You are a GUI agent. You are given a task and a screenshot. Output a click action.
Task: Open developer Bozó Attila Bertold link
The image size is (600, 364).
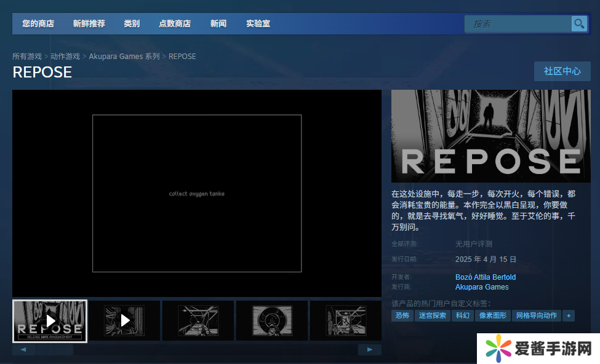coord(485,277)
